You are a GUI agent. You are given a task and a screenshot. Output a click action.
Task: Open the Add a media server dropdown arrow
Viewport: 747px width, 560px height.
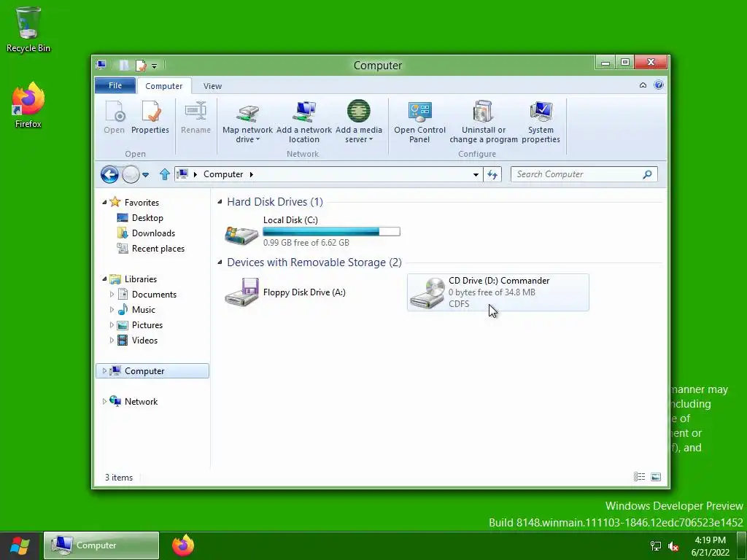point(371,139)
